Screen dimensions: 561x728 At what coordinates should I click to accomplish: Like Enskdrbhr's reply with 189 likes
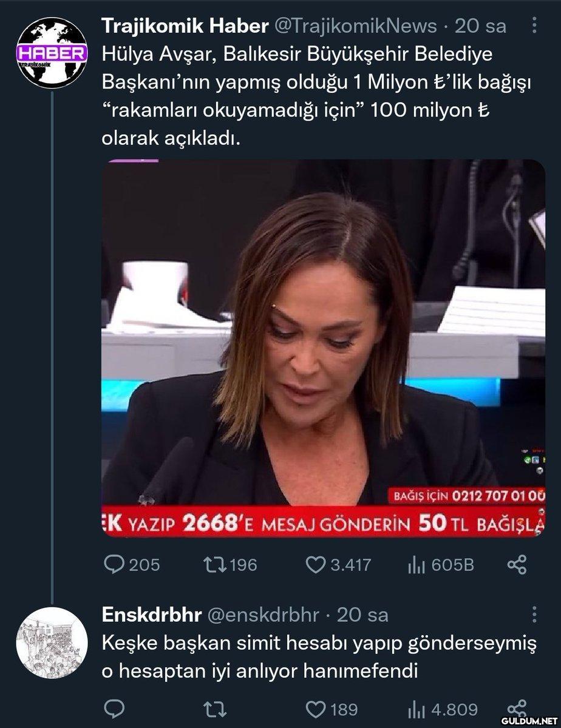(315, 709)
